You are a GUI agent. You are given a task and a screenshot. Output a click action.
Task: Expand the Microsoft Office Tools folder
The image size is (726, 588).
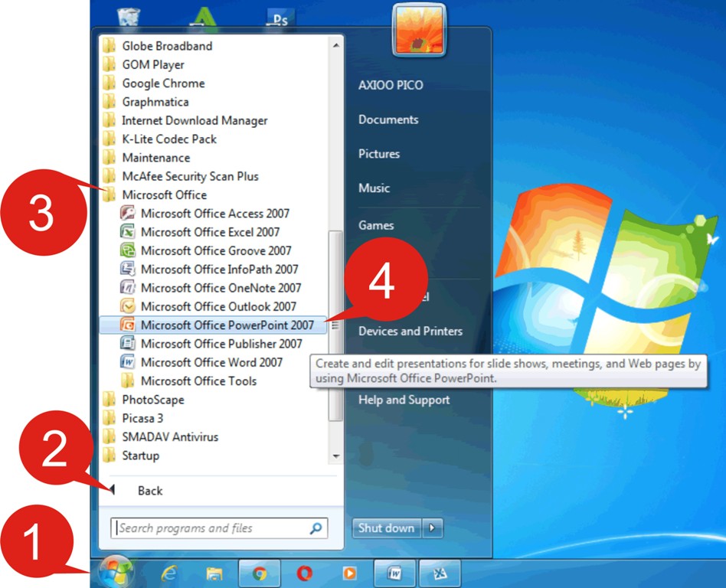tap(189, 381)
